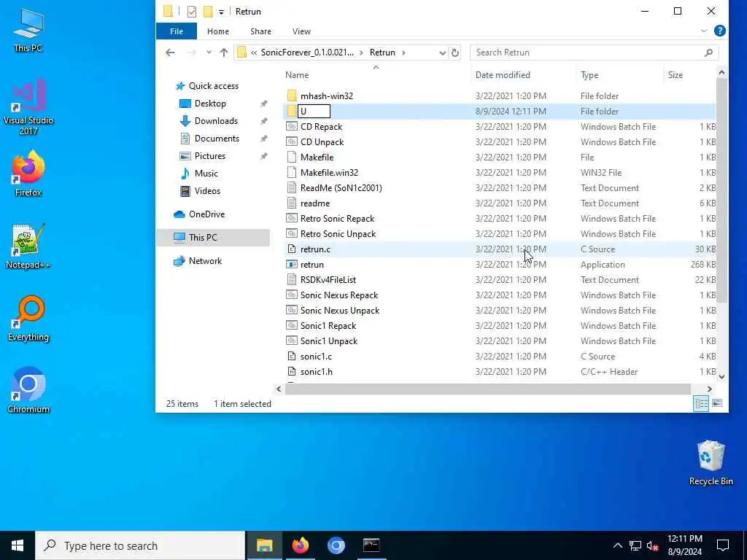Select ReadMe (SoN1c2001) text document icon

coord(292,187)
